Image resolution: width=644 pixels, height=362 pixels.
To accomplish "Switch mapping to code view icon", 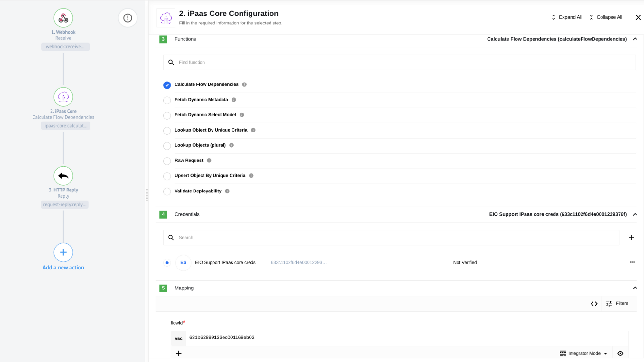I will pos(594,304).
